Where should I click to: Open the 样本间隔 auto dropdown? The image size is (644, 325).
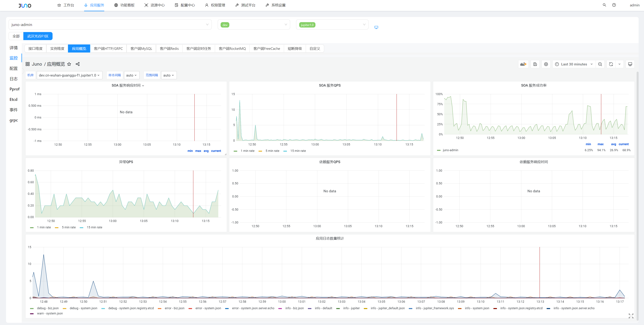click(131, 75)
